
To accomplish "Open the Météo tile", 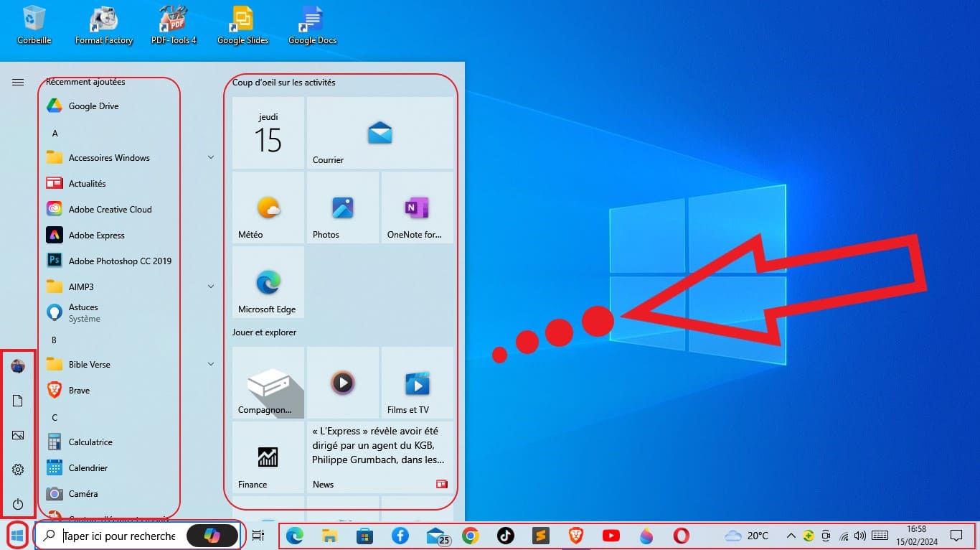I will pos(267,208).
